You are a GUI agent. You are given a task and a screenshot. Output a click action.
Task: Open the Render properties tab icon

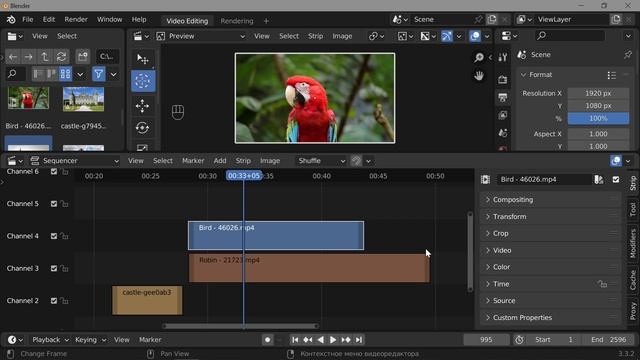(x=502, y=80)
